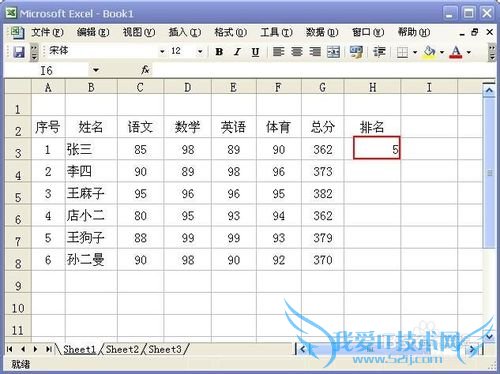Switch to the Sheet1 tab
This screenshot has width=500, height=374.
(x=79, y=349)
